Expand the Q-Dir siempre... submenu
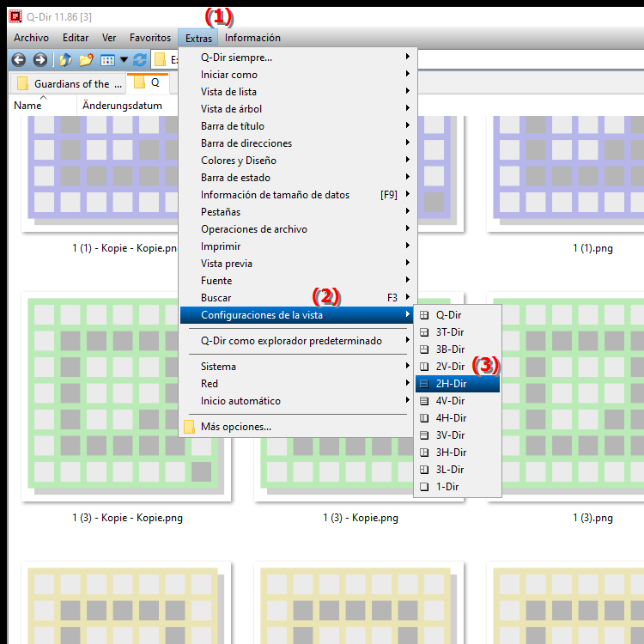Screen dimensions: 644x644 pos(296,58)
